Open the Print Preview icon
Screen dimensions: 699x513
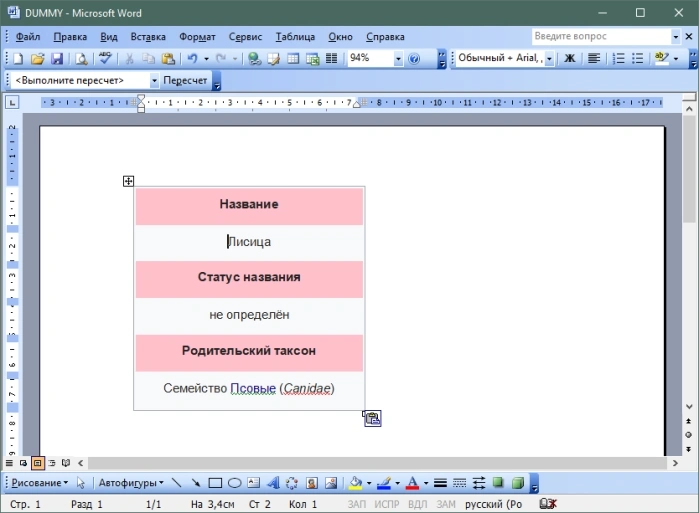coord(81,58)
